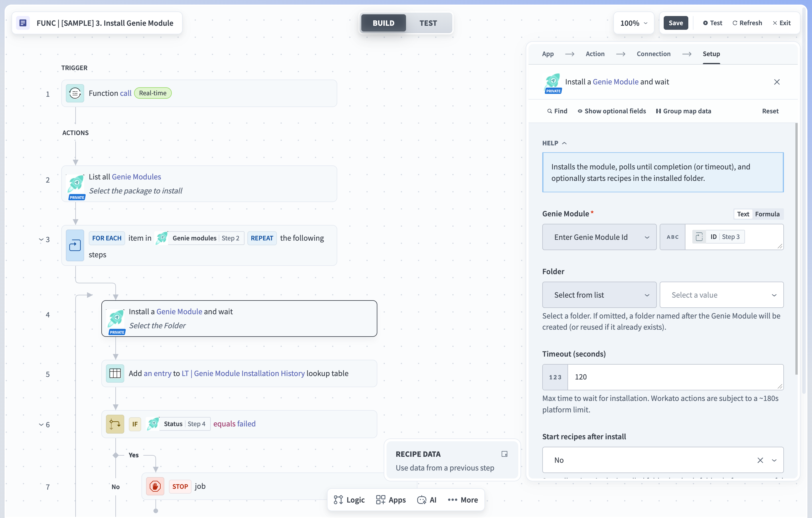Switch Genie Module field to Formula mode
812x518 pixels.
tap(767, 214)
